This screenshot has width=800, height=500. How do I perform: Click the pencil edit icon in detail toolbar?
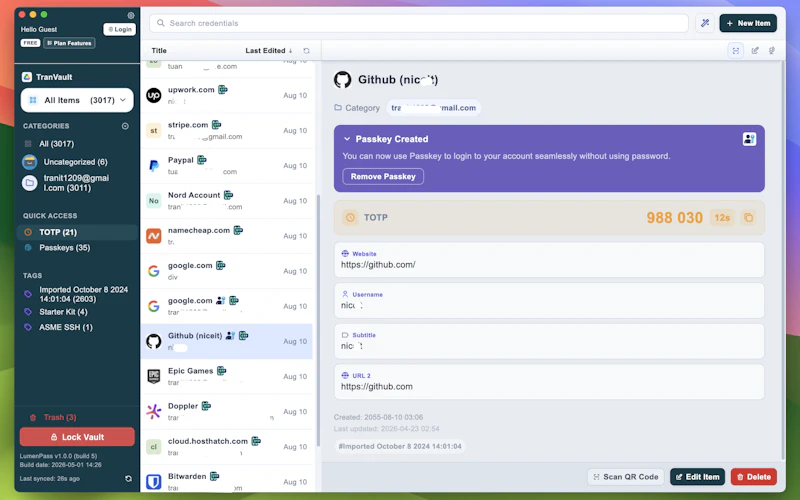[755, 51]
